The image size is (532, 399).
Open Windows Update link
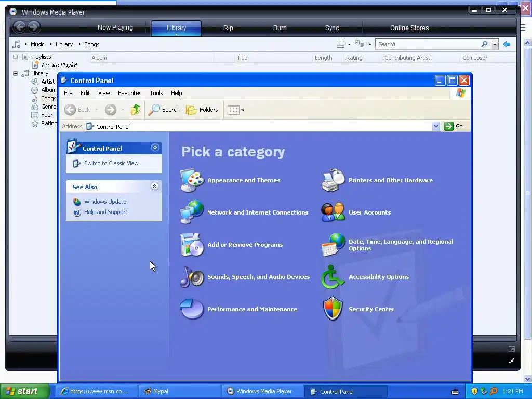(x=105, y=202)
